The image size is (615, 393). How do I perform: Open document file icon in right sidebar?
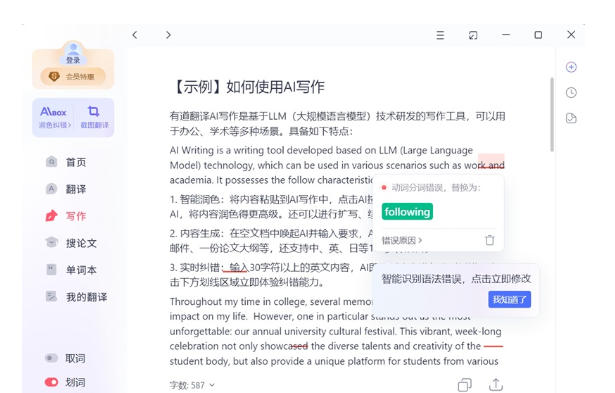click(571, 118)
